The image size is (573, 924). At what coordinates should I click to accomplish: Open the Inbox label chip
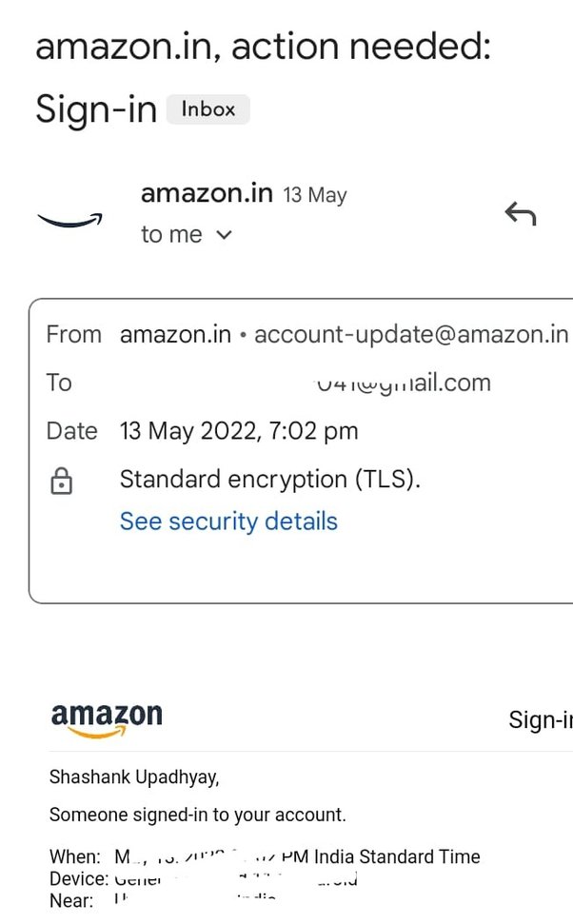(207, 108)
